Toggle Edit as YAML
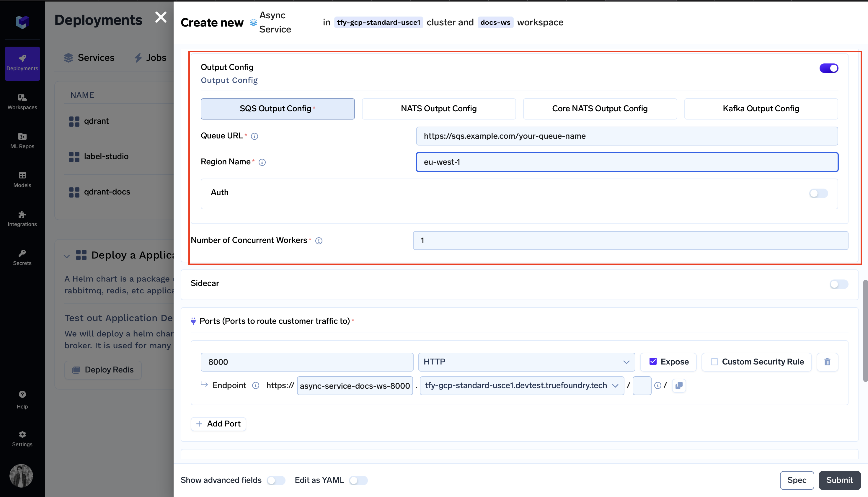 pos(358,480)
